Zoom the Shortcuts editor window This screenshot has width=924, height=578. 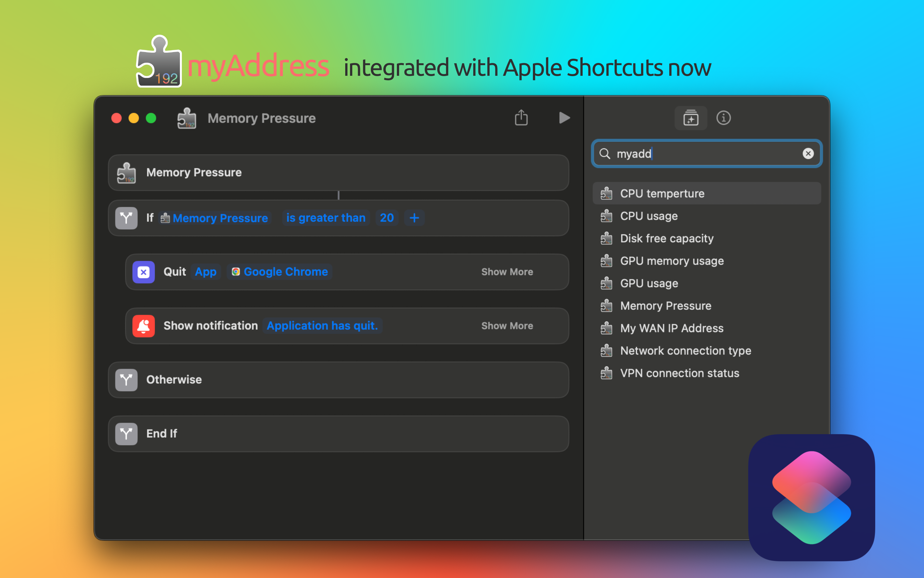[151, 118]
